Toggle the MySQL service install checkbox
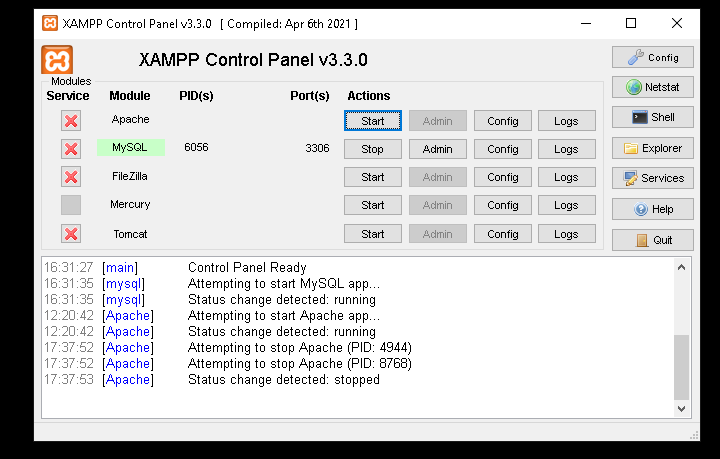 [x=71, y=149]
